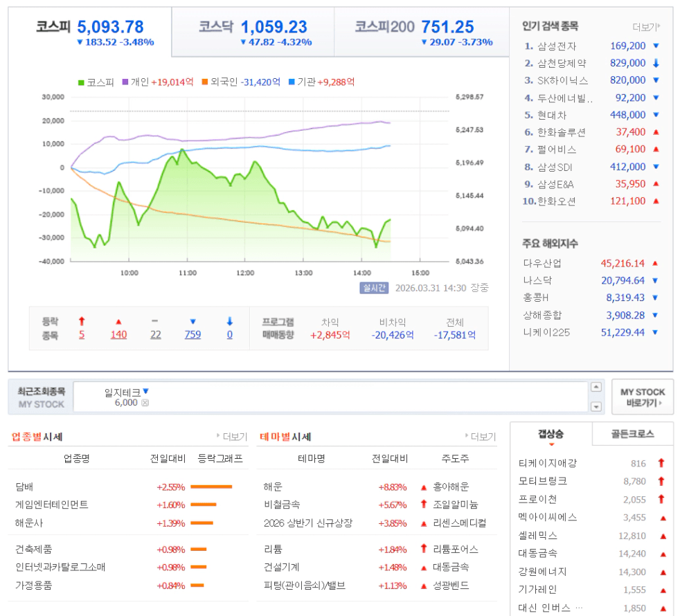Viewport: 680px width, 616px height.
Task: Open 삼성SDI stock link
Action: coord(555,167)
